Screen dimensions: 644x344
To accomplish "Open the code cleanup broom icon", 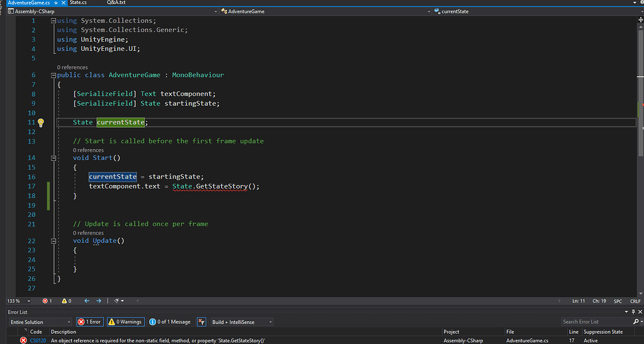I will (117, 301).
